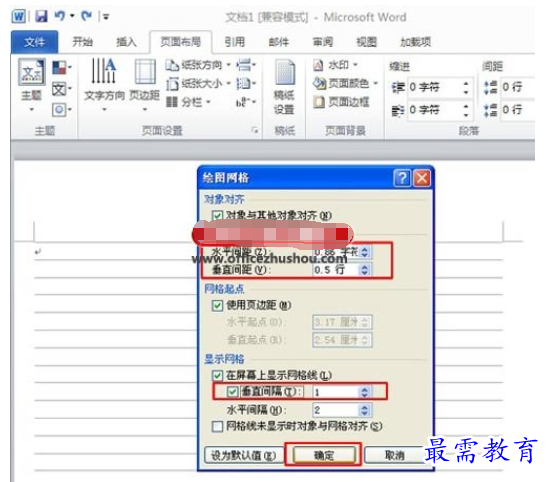
Task: Adjust the 水平间隔 spinner arrows
Action: point(365,410)
